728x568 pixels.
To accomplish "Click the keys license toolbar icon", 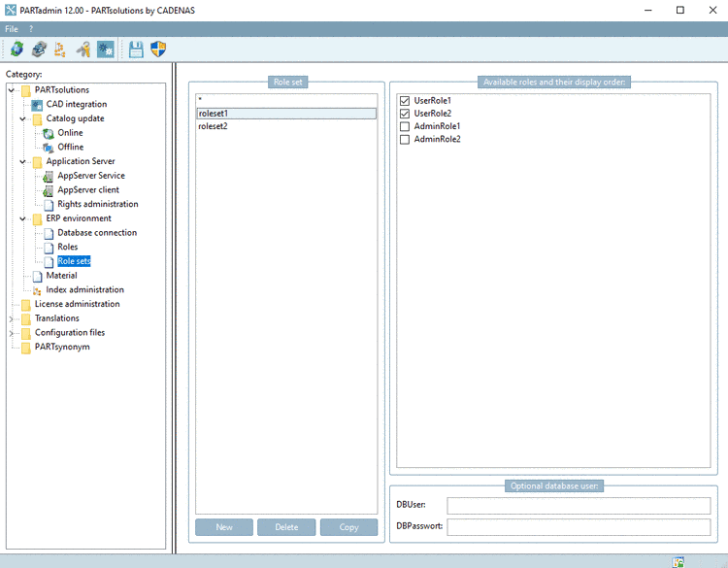I will point(83,49).
